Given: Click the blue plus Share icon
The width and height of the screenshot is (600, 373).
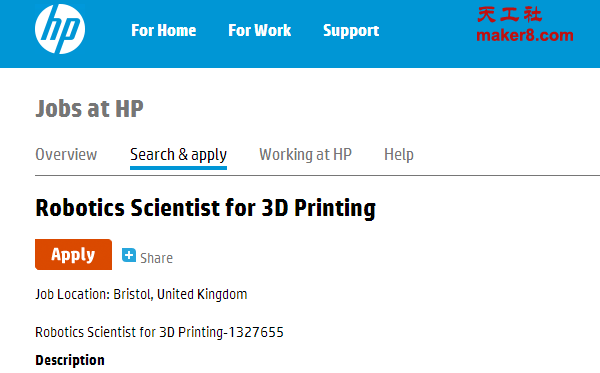Looking at the screenshot, I should point(129,255).
